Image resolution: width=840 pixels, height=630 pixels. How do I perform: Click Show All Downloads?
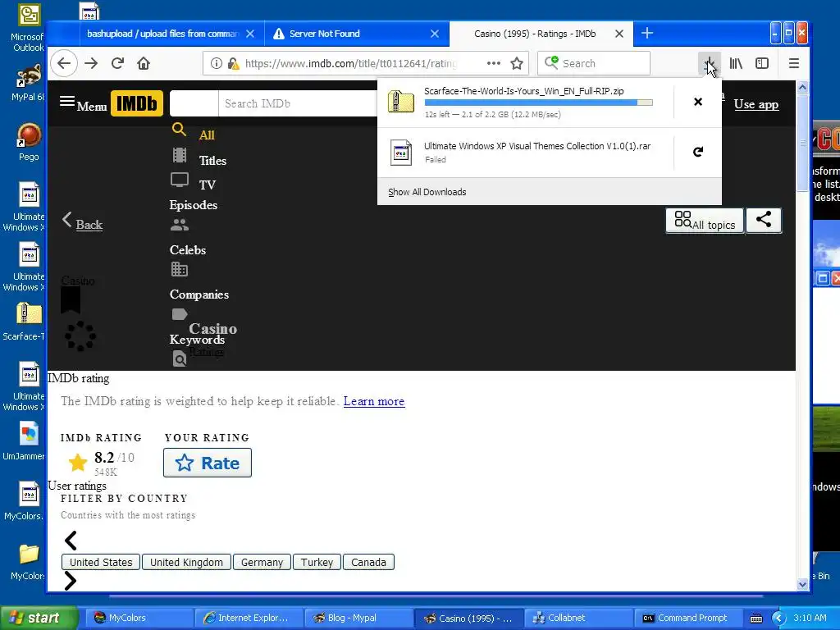click(x=427, y=192)
